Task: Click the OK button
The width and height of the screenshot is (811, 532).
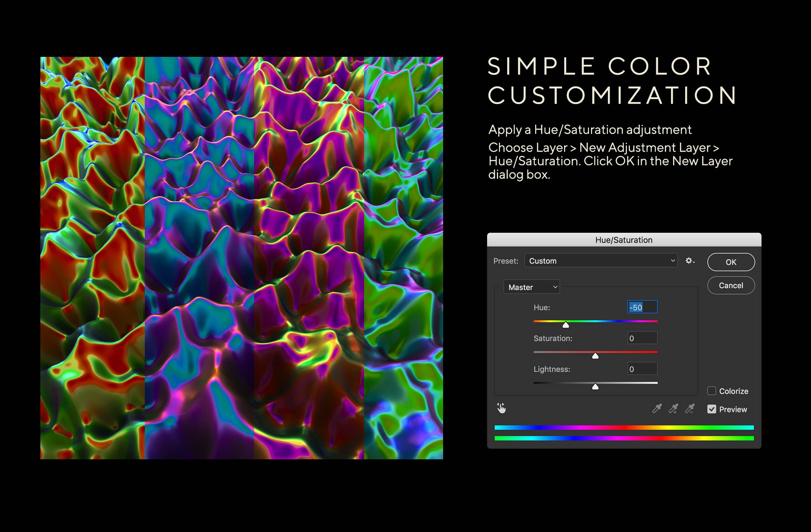Action: pos(731,262)
